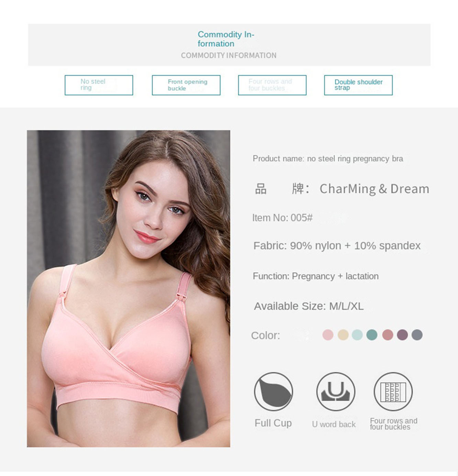The image size is (458, 476).
Task: Select the teal green color swatch
Action: coord(372,335)
